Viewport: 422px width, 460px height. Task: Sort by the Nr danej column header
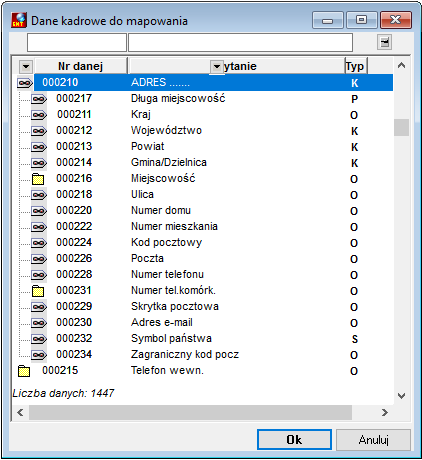click(x=81, y=66)
